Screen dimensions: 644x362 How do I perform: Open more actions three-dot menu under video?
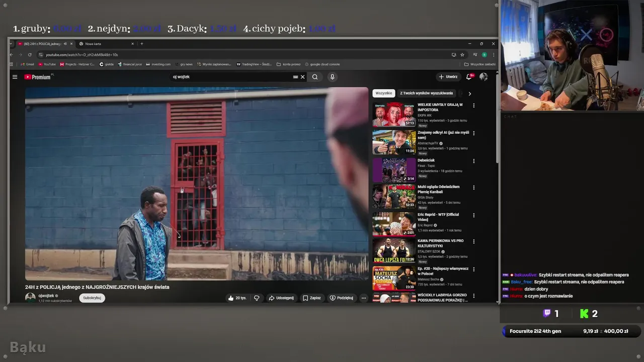pos(364,298)
